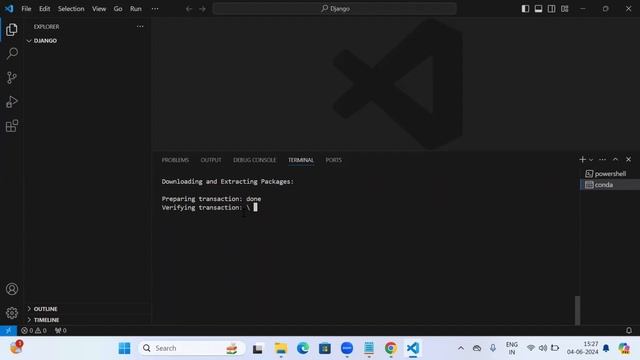The width and height of the screenshot is (640, 360).
Task: Switch to the Debug Console tab
Action: tap(254, 160)
